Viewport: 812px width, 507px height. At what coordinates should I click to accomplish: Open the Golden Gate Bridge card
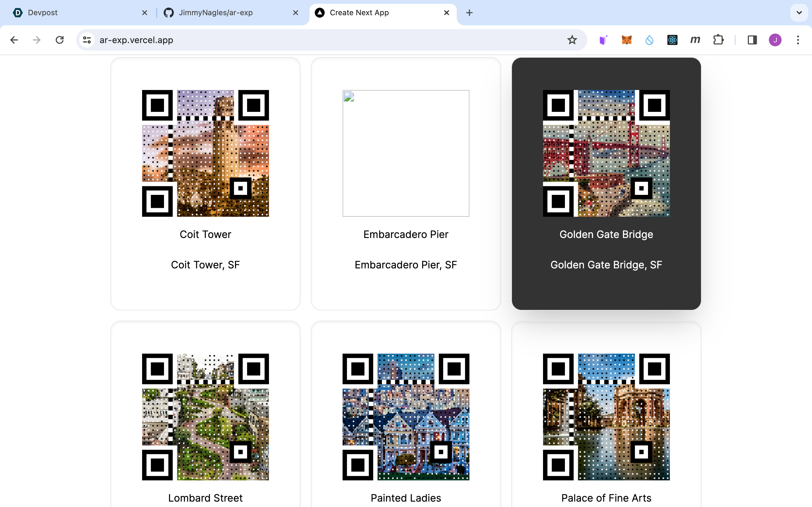tap(606, 234)
